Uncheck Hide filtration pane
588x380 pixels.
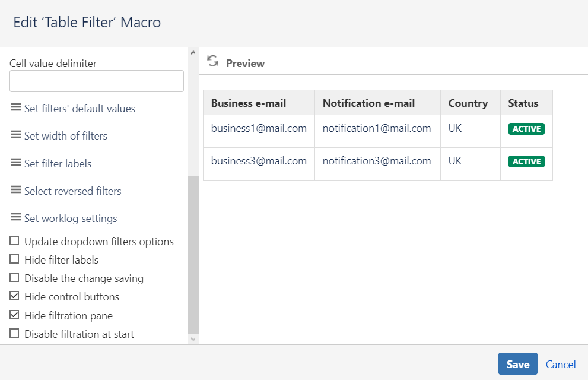point(14,315)
